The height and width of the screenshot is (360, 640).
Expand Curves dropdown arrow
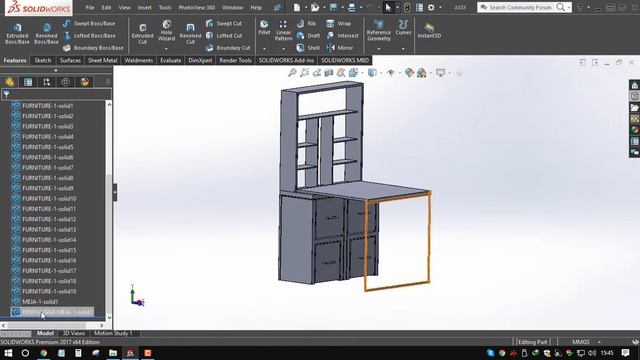coord(403,49)
